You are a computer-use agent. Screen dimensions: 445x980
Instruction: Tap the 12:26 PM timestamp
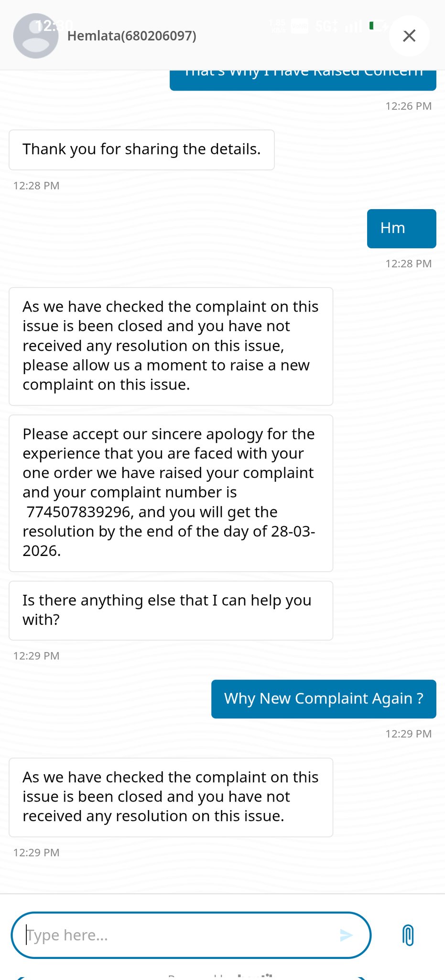pos(408,106)
